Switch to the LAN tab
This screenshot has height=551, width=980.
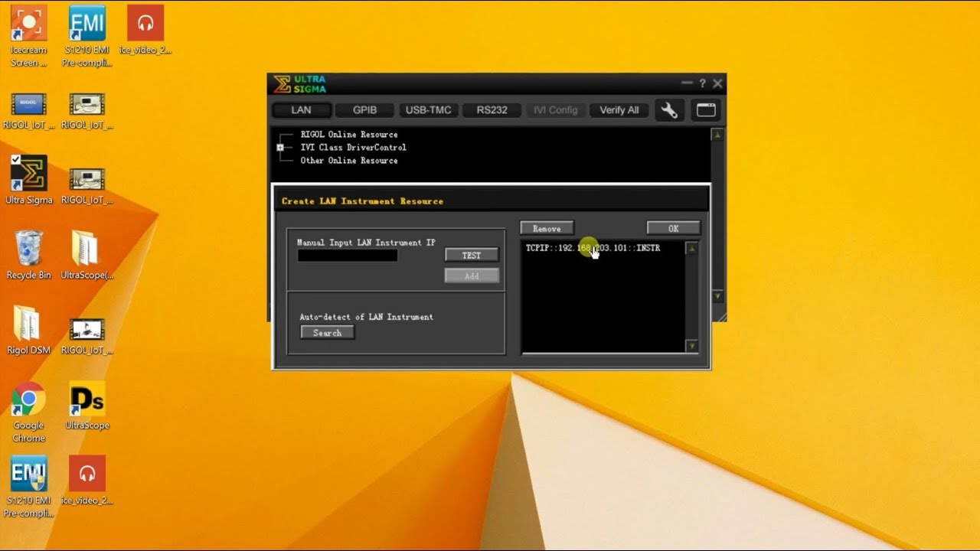coord(302,110)
